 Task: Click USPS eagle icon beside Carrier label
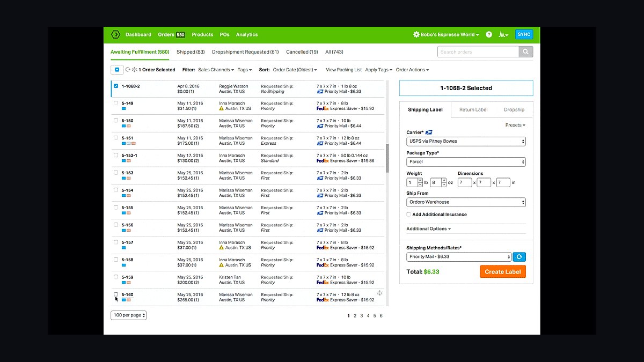click(x=429, y=132)
